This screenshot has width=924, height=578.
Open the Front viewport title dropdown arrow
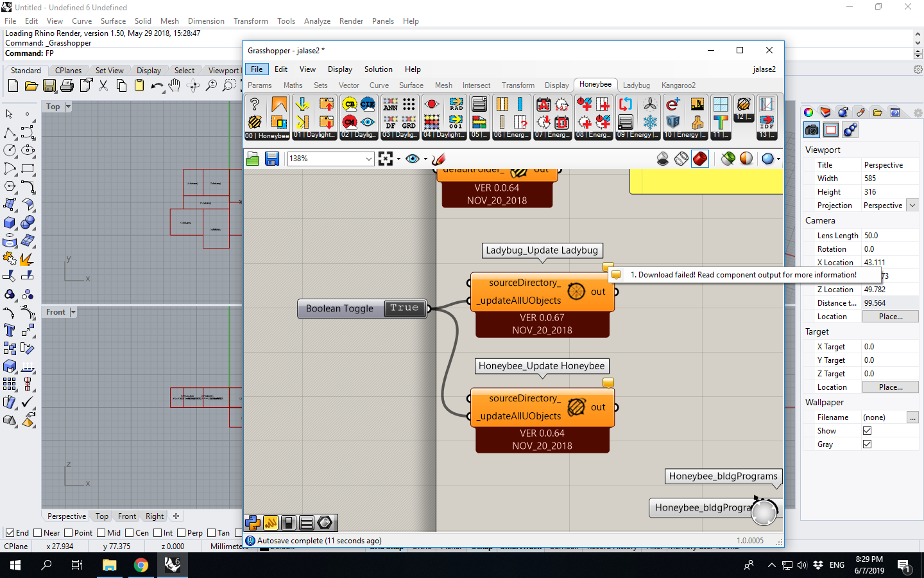click(73, 312)
